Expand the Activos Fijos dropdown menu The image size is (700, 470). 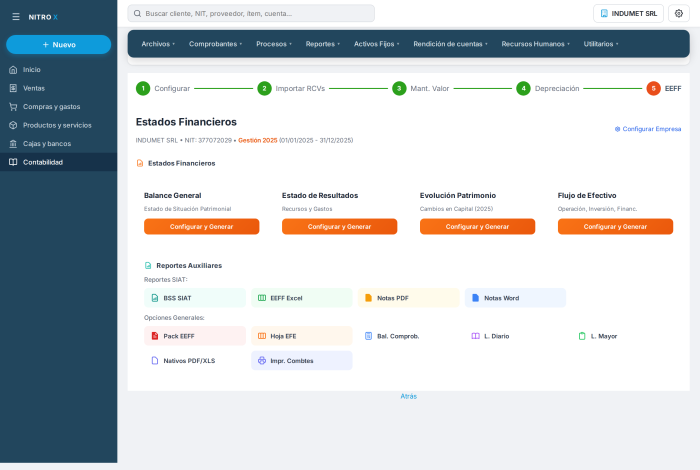click(376, 44)
